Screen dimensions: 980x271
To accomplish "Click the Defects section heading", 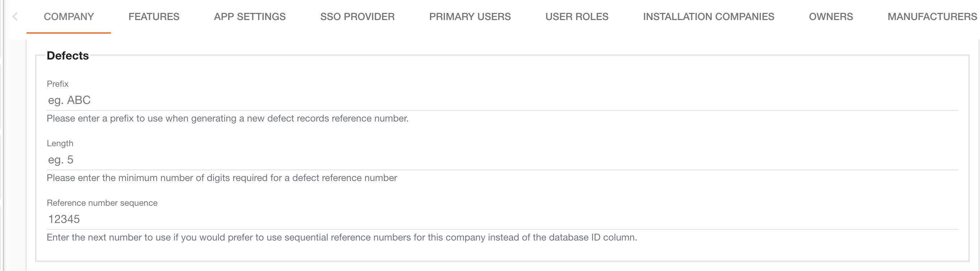I will click(x=68, y=56).
